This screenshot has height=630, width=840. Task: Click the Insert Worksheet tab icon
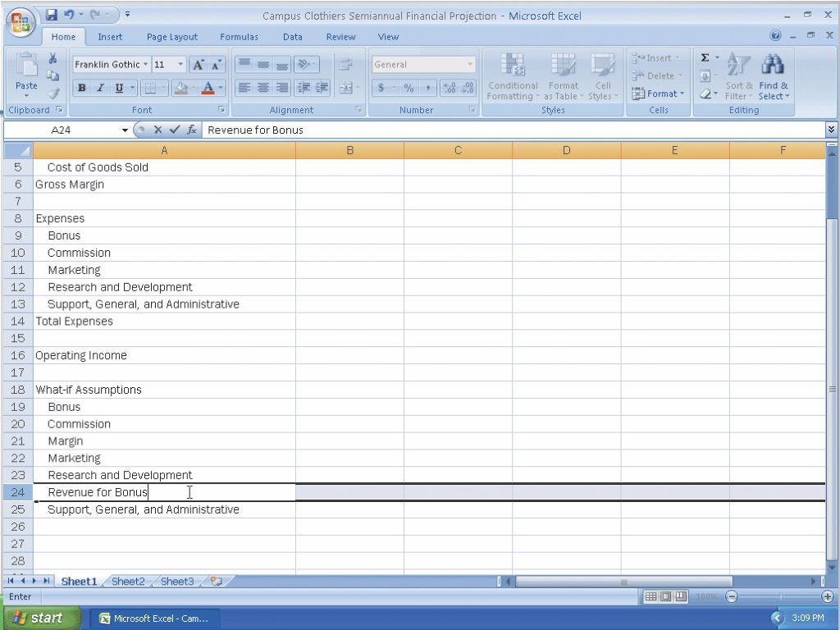pyautogui.click(x=217, y=582)
